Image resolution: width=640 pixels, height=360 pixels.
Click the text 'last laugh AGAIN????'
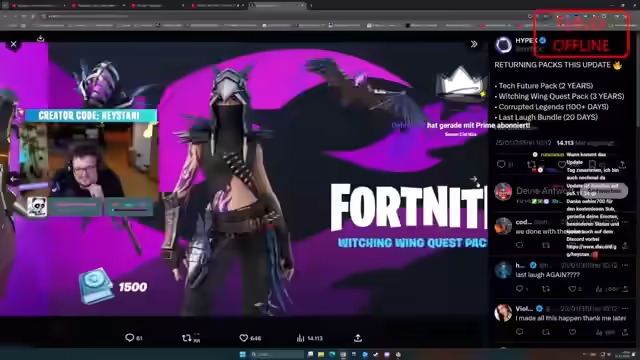548,275
